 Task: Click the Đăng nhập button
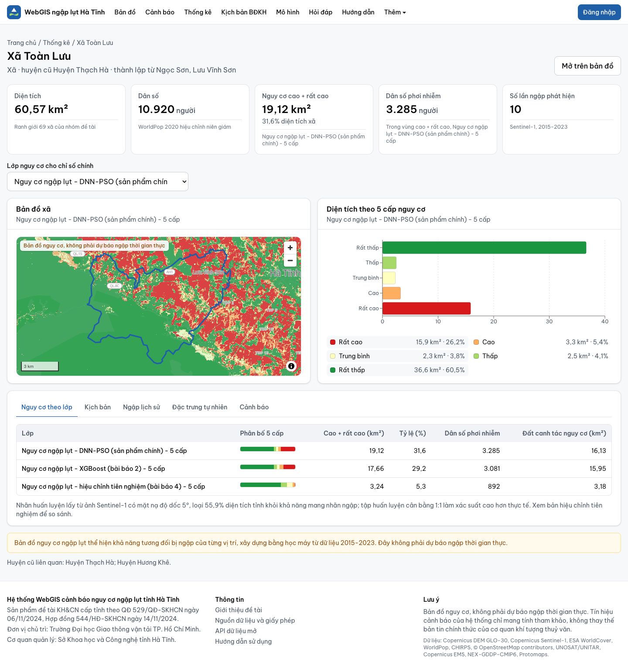(x=599, y=12)
